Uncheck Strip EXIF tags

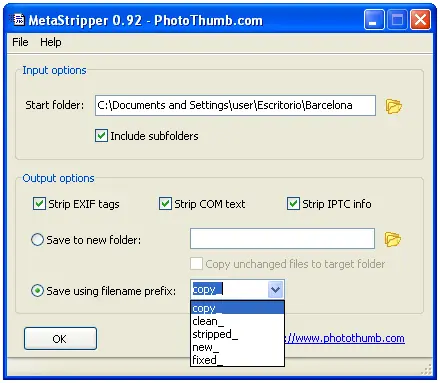pos(39,203)
